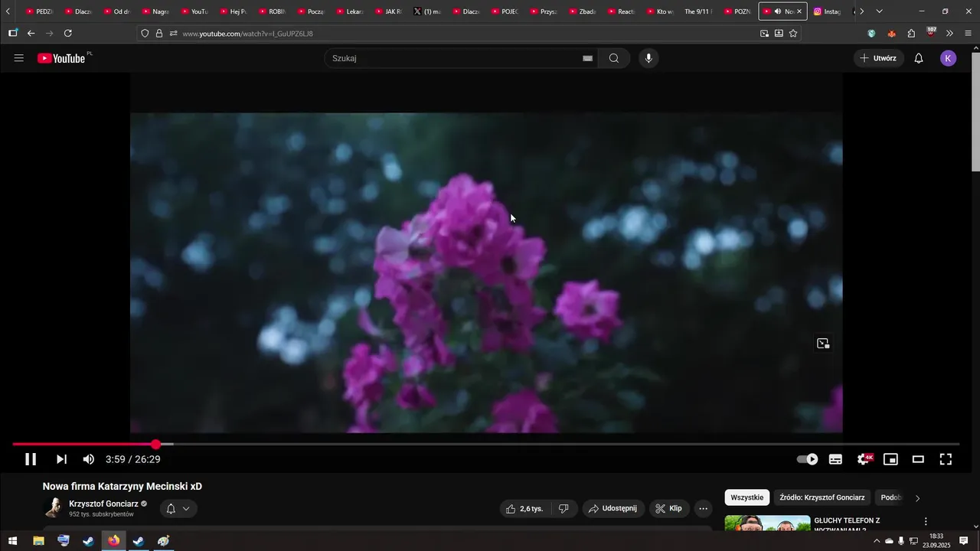The height and width of the screenshot is (551, 980).
Task: Click the Udostępnij share button
Action: [612, 509]
